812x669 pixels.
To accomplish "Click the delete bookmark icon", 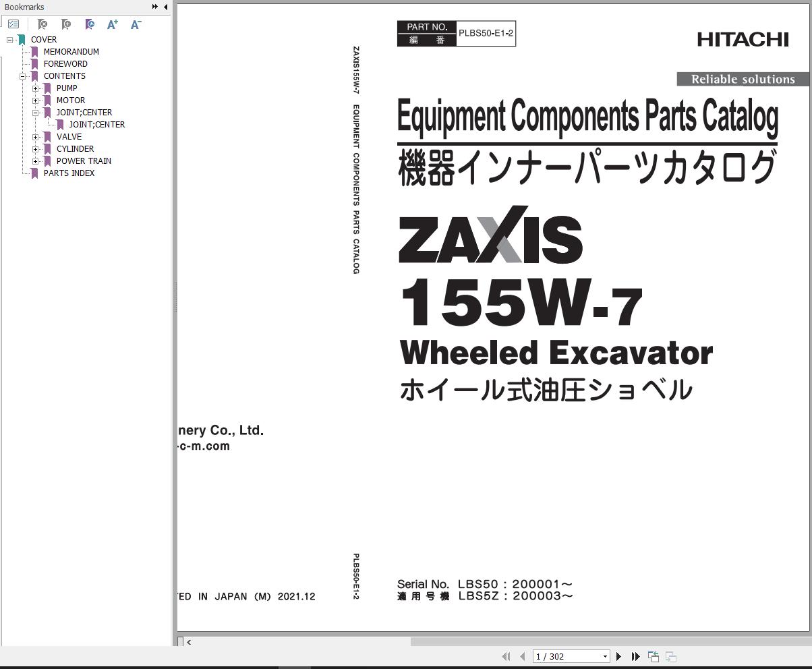I will [x=42, y=24].
